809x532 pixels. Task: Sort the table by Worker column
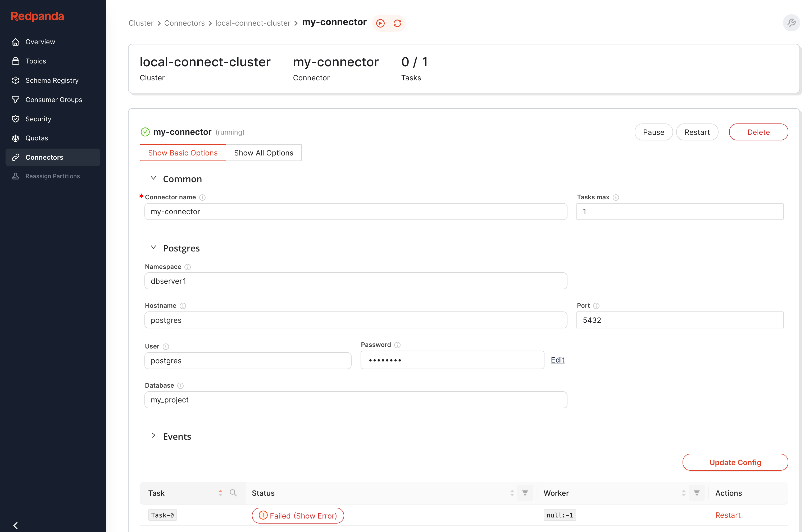[x=684, y=493]
